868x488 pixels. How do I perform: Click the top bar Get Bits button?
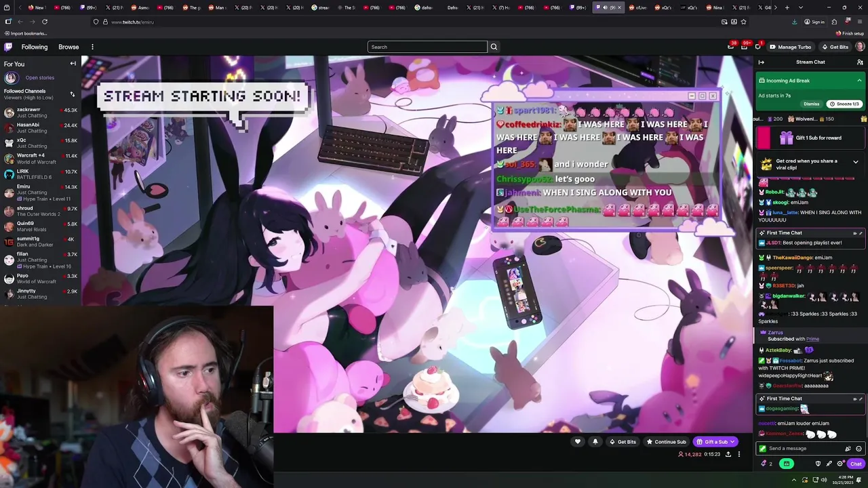pyautogui.click(x=835, y=47)
